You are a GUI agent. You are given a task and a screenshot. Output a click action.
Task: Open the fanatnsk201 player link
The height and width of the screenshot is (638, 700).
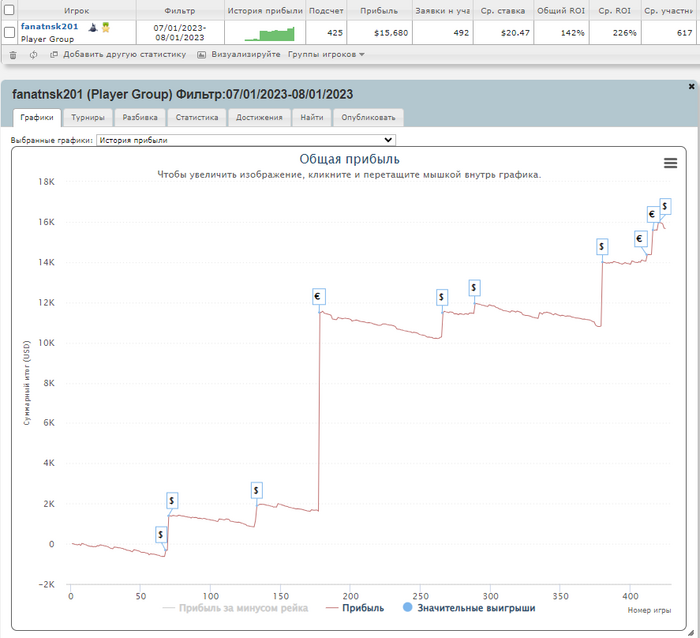pyautogui.click(x=50, y=27)
